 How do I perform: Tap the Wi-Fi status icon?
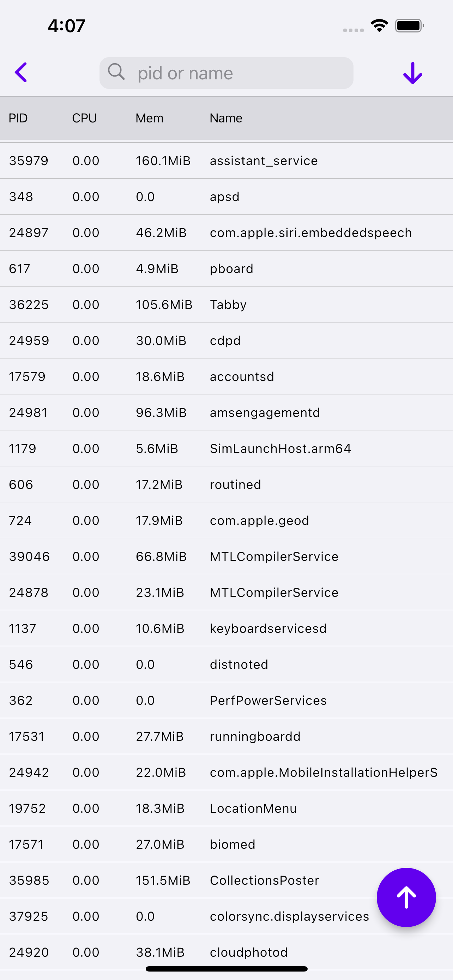coord(379,26)
